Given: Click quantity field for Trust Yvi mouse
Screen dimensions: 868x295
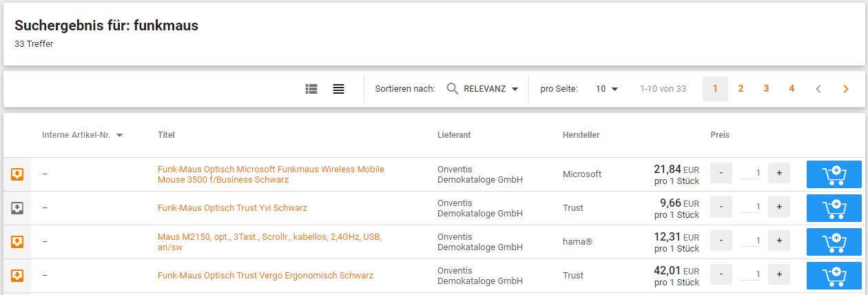Looking at the screenshot, I should [x=750, y=207].
